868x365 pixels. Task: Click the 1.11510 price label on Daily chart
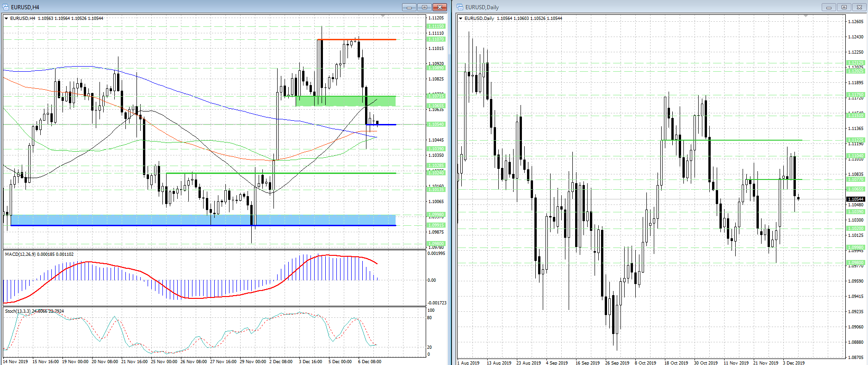point(856,115)
